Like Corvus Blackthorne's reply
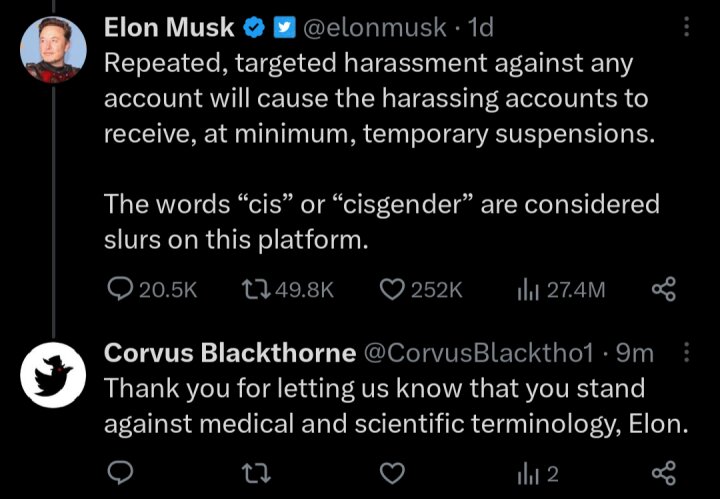Screen dimensions: 720x499 393,473
